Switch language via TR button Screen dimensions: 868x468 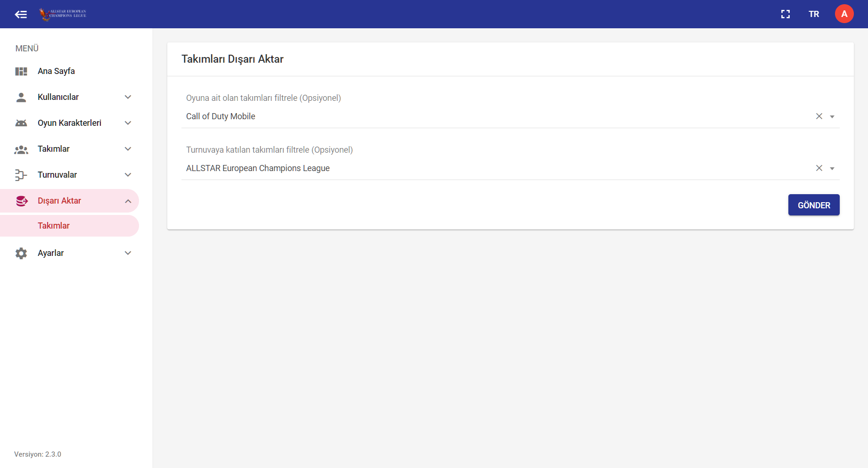click(814, 14)
